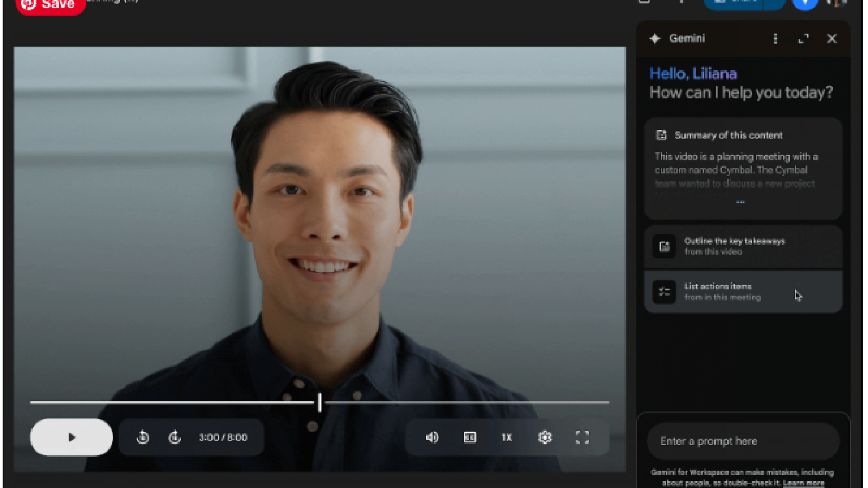
Task: Open Gemini panel more options menu
Action: click(x=775, y=38)
